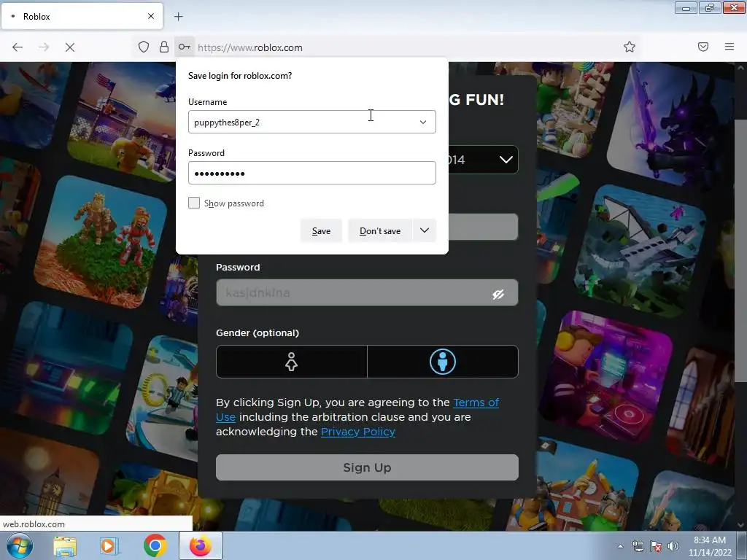Close the Roblox tab

(x=150, y=16)
